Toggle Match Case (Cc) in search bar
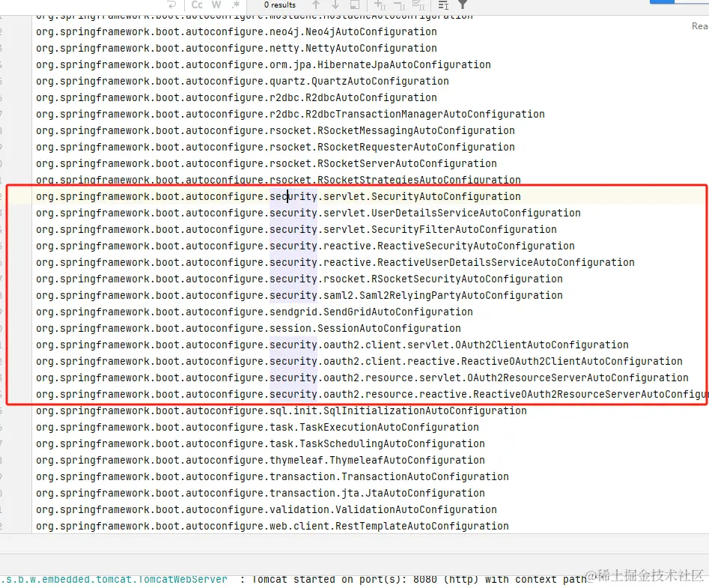 tap(197, 5)
